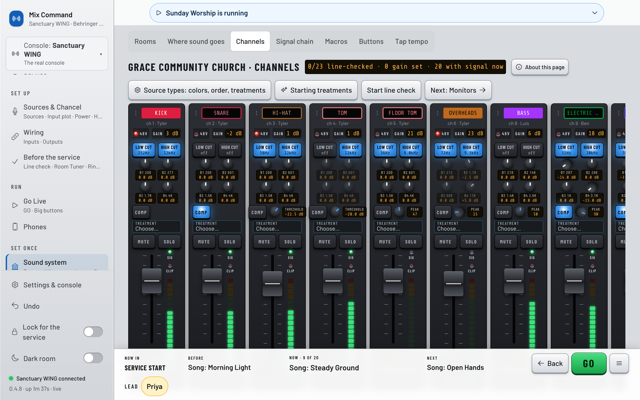Open FLOOR TOM Treatment Choose dropdown
This screenshot has width=640, height=400.
click(398, 227)
